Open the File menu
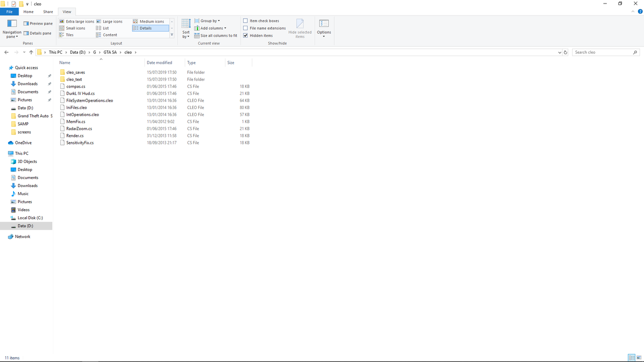 point(10,12)
